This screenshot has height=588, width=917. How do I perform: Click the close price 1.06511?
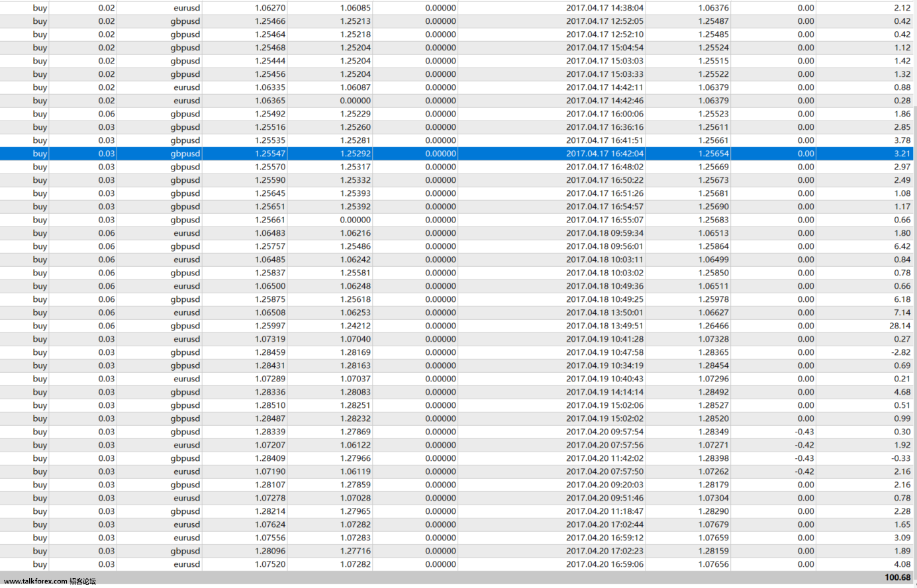pos(713,286)
